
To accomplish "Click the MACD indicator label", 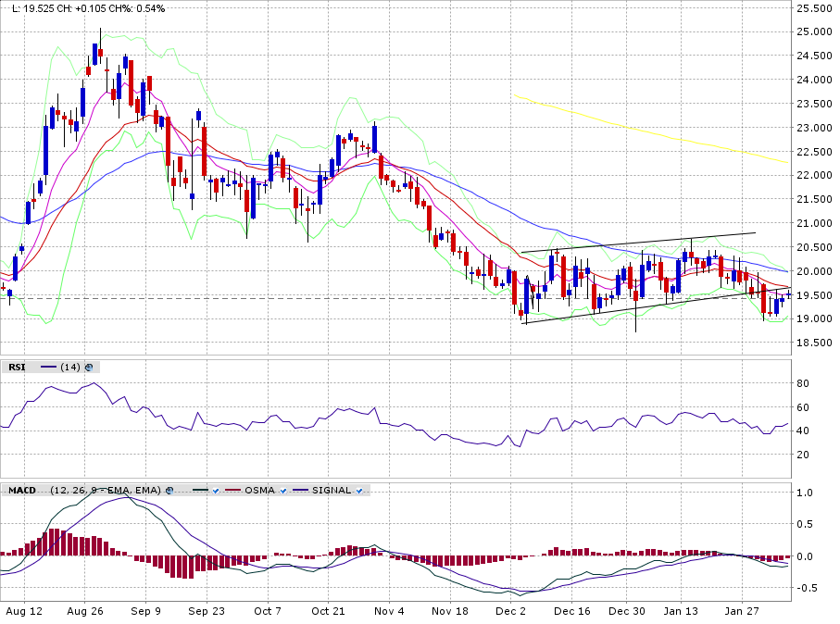I will click(22, 490).
